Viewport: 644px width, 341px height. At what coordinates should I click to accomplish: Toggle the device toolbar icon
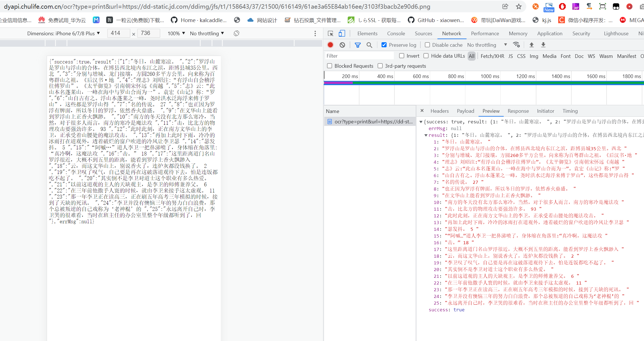(342, 34)
